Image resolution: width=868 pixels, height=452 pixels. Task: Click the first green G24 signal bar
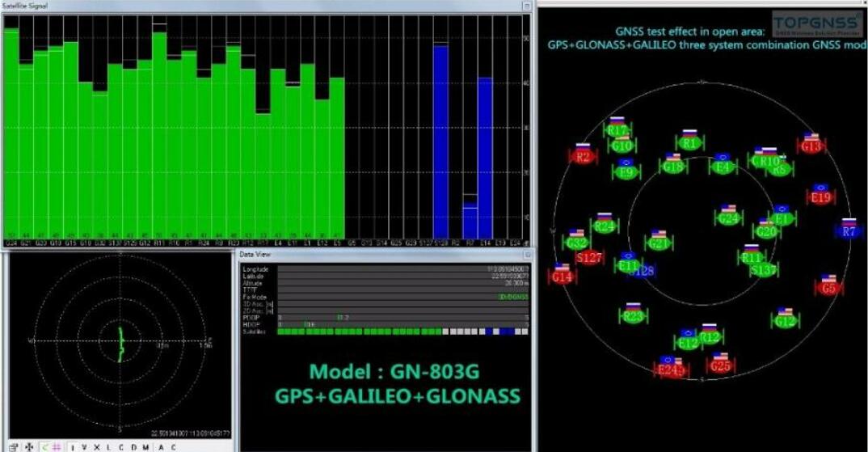pyautogui.click(x=11, y=133)
